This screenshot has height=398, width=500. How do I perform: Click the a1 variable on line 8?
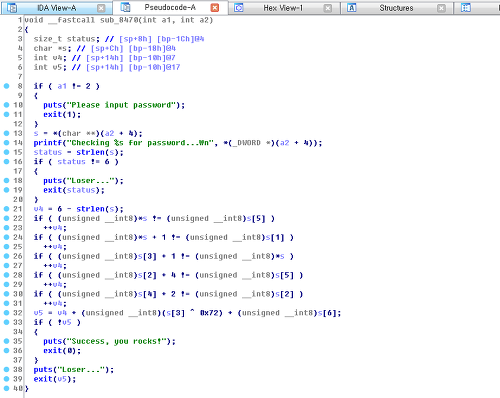point(62,86)
